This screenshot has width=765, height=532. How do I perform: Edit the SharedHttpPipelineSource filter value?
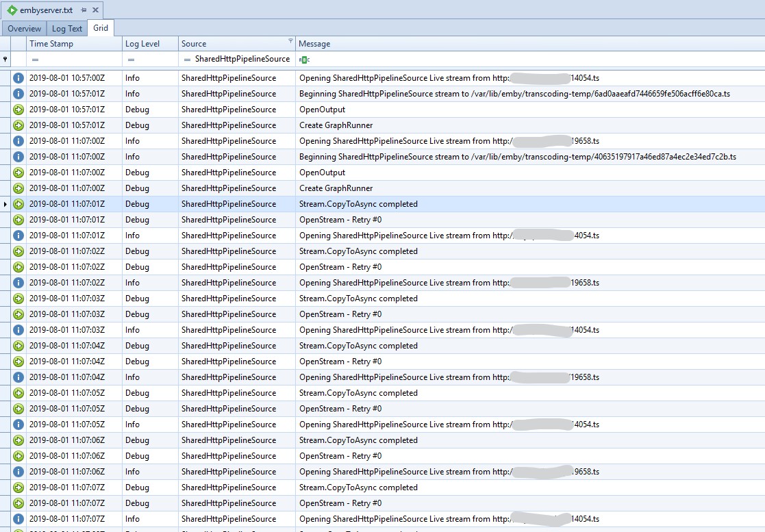pos(242,59)
